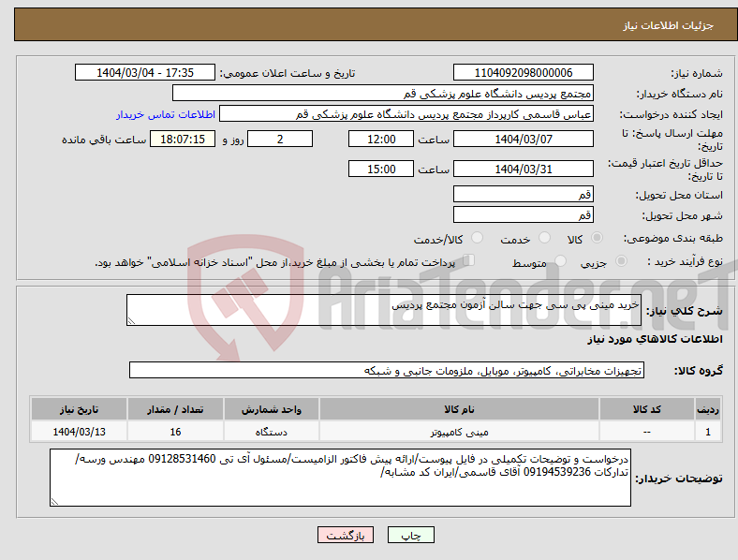Screen dimensions: 738x560
Task: Click the شماره نیاز field 1104092098000006
Action: tap(523, 72)
